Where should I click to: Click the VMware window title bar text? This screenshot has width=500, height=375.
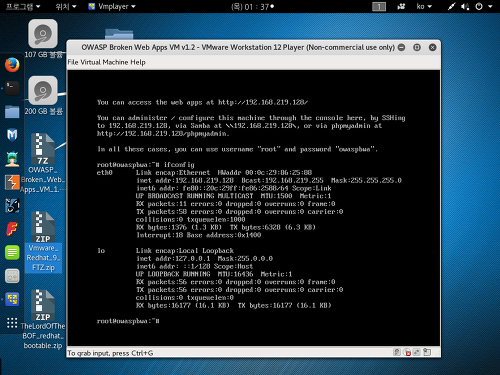point(238,47)
